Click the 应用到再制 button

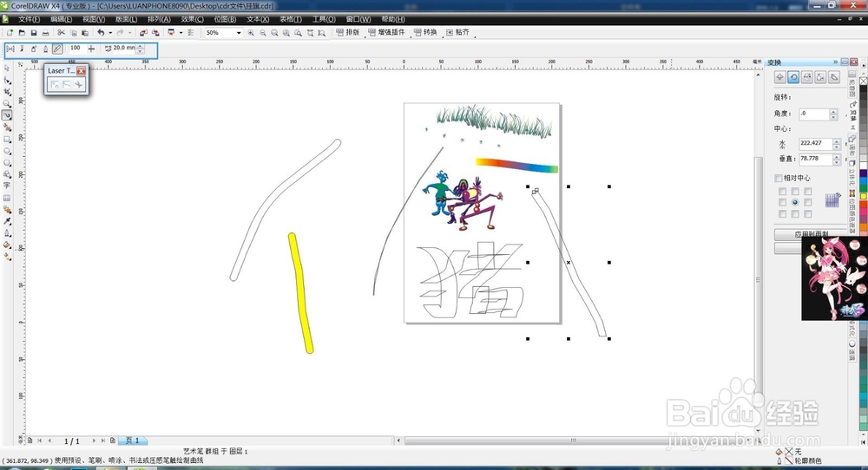pos(811,234)
